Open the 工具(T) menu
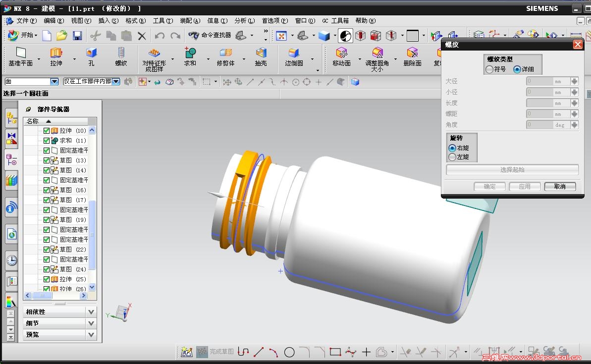 [x=163, y=21]
